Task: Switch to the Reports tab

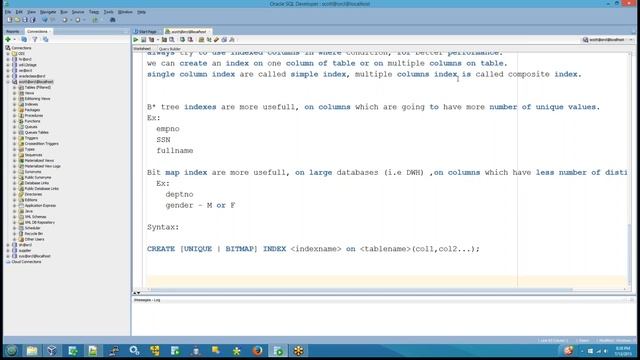Action: click(13, 31)
